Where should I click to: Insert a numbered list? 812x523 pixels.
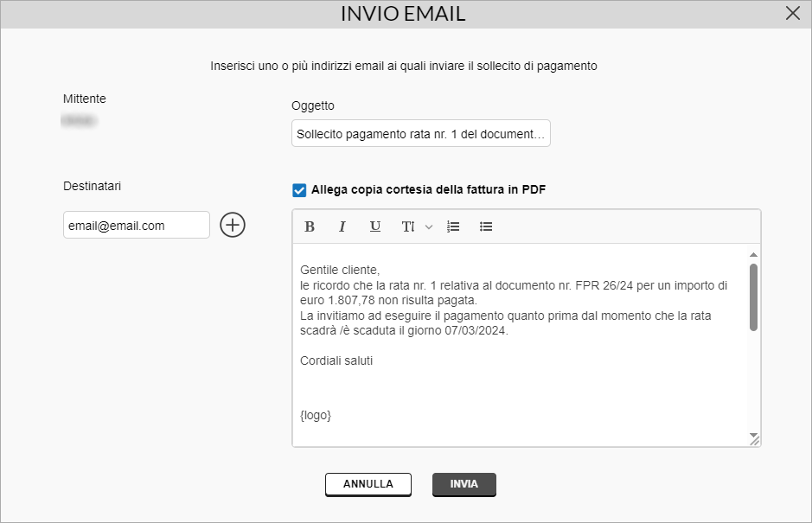point(453,226)
